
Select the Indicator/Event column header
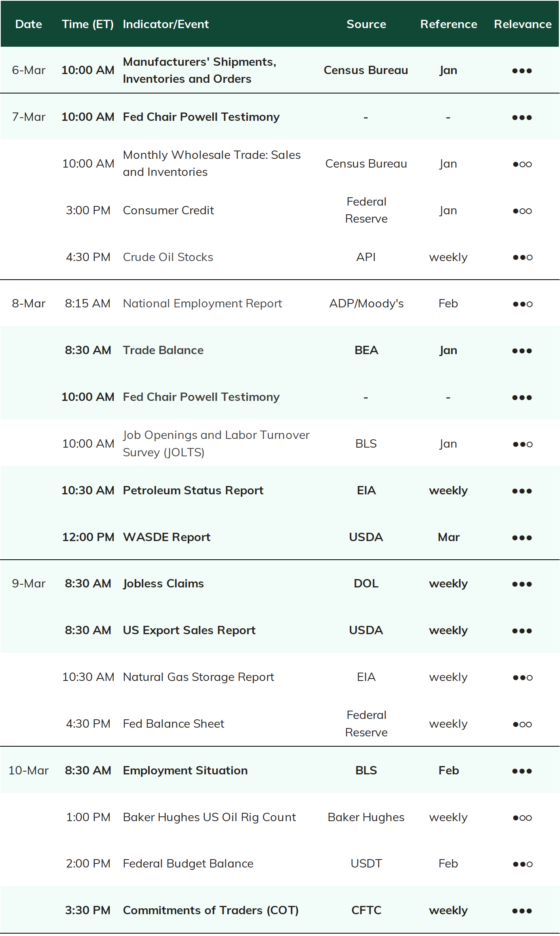coord(166,24)
